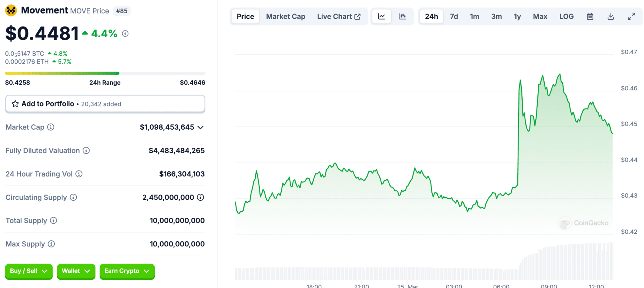Click the 0.0₅5147 BTC price text
644x288 pixels.
[x=25, y=54]
